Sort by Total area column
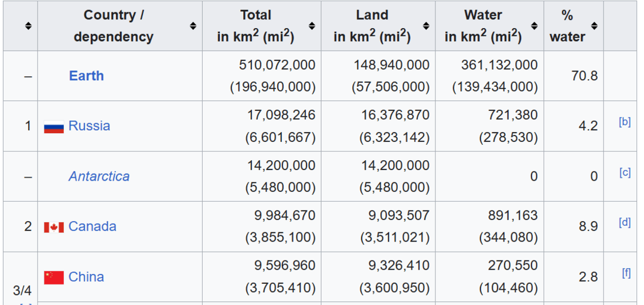 coord(312,26)
